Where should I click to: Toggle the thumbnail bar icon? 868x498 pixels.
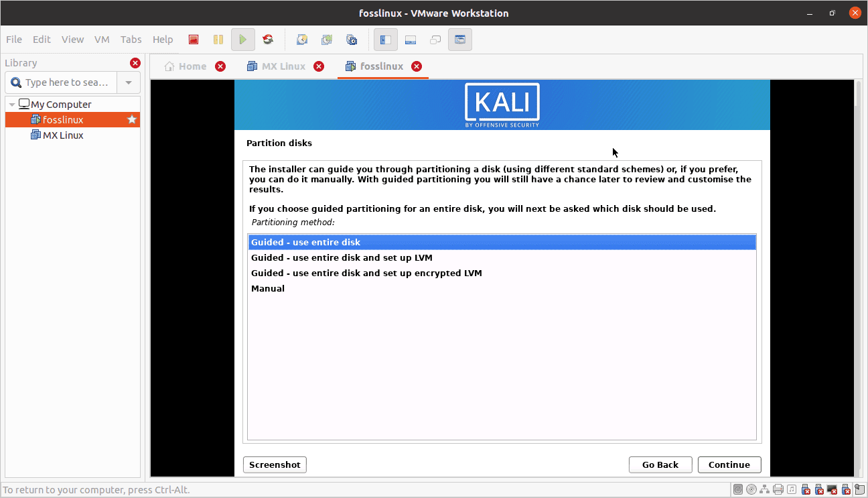411,40
